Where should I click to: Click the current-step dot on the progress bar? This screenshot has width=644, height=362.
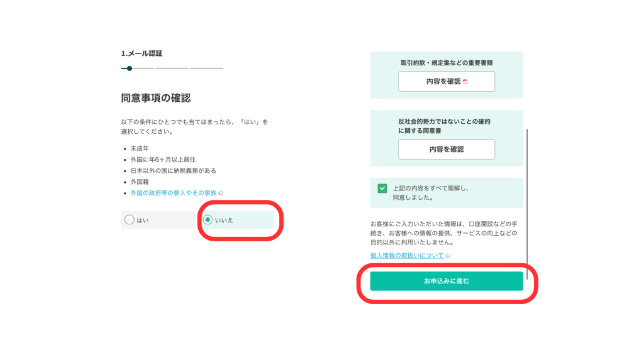click(x=130, y=69)
